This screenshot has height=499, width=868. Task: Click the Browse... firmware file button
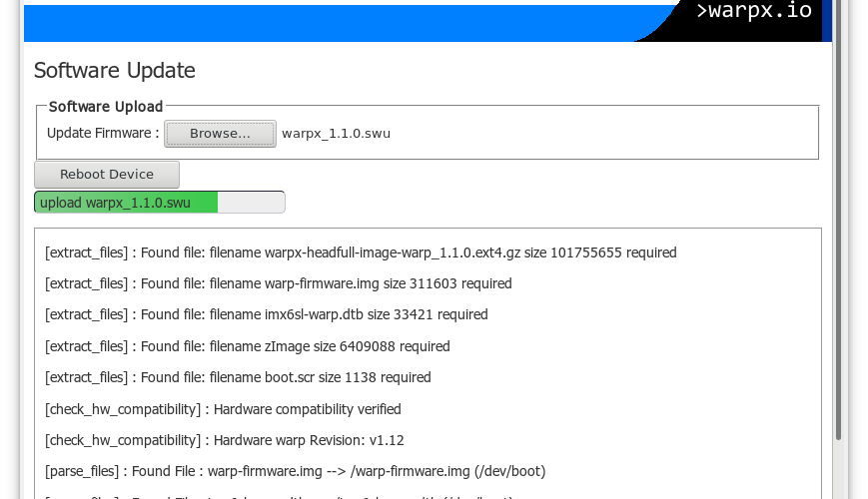point(220,134)
